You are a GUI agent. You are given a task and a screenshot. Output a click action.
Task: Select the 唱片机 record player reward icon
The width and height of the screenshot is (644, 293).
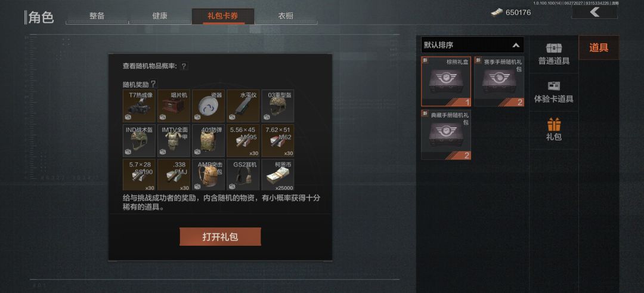174,106
